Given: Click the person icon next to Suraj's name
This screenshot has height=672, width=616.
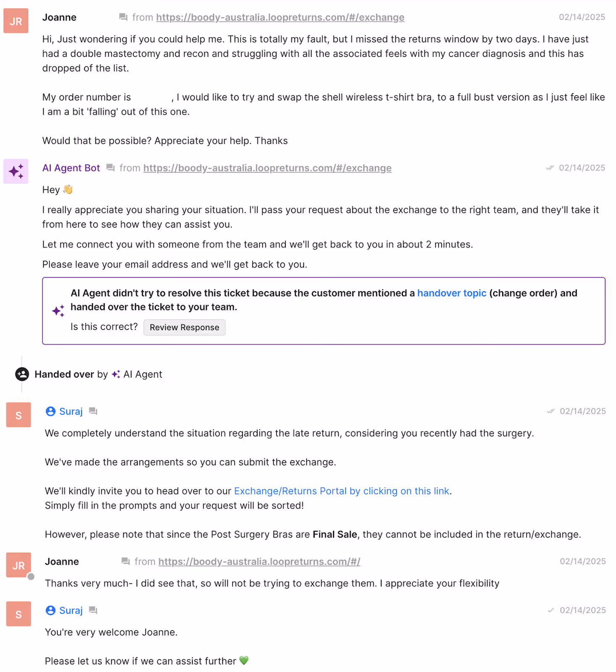Looking at the screenshot, I should click(50, 411).
